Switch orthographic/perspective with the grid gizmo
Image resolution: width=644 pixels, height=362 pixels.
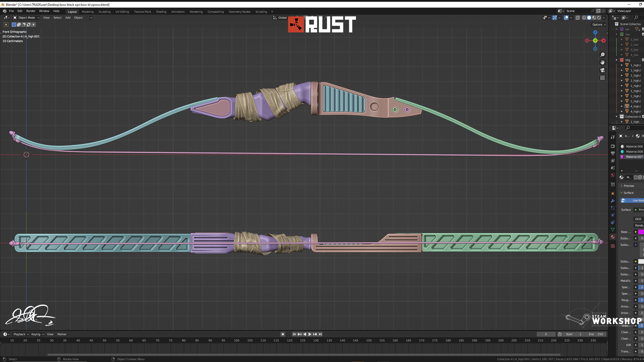pyautogui.click(x=602, y=78)
